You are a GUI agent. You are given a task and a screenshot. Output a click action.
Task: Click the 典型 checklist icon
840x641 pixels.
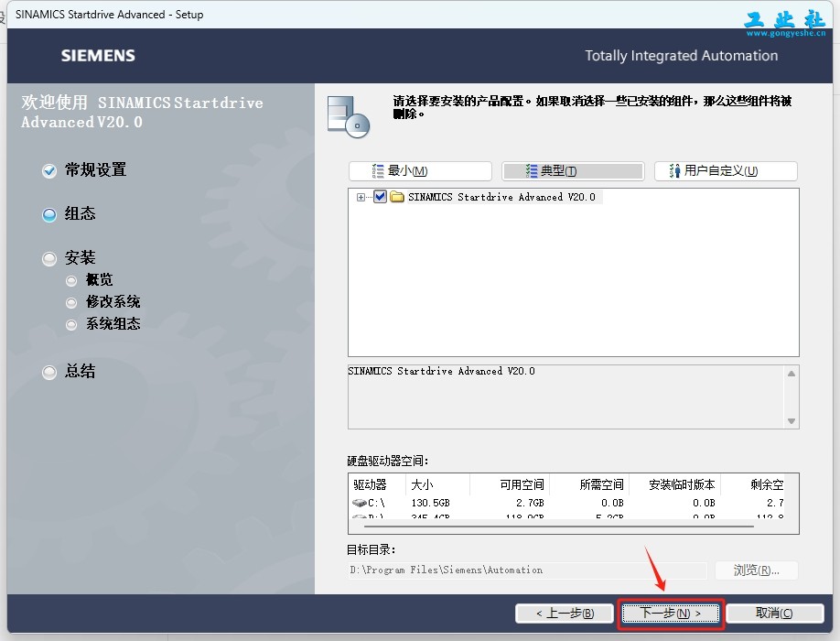pos(532,171)
